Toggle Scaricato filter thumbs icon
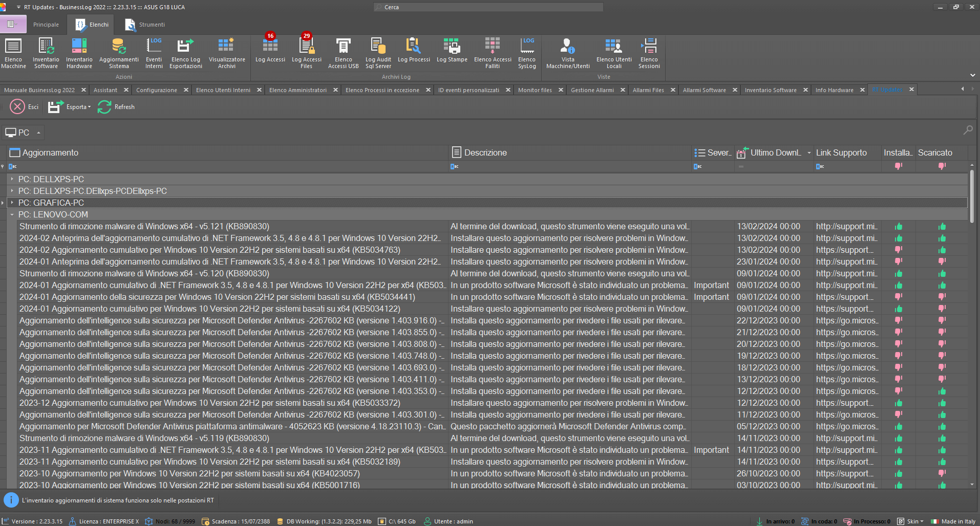Screen dimensions: 980x526 tap(942, 166)
